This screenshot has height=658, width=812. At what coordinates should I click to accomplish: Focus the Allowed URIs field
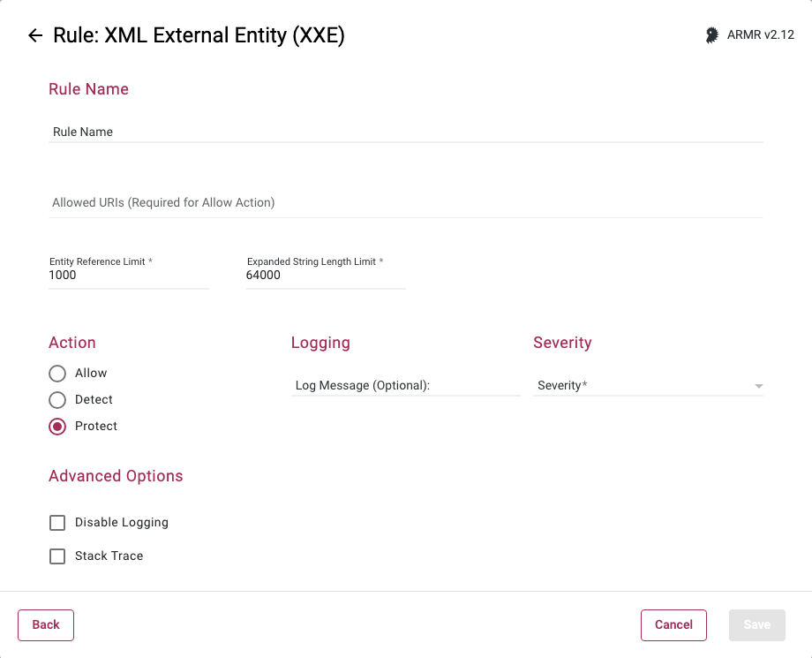pos(406,203)
